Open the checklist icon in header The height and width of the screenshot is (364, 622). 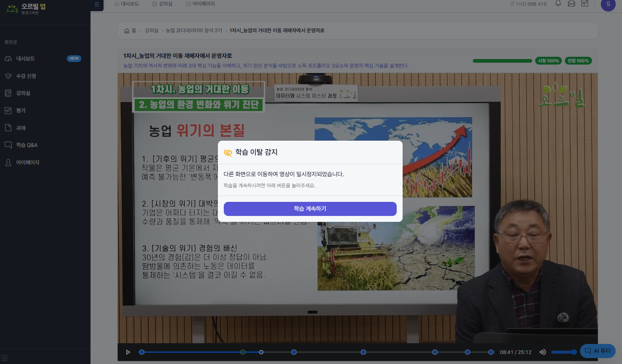(x=585, y=4)
